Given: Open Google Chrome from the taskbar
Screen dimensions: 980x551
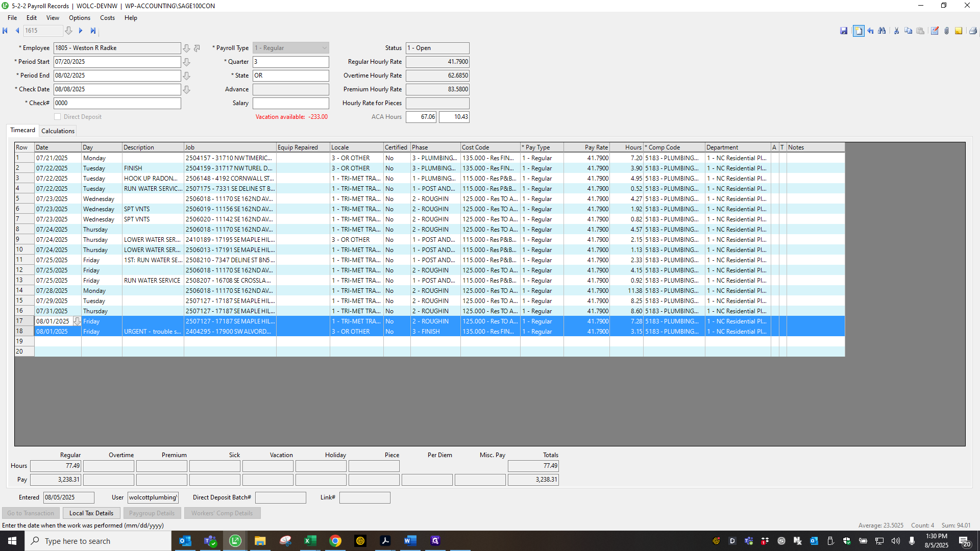Looking at the screenshot, I should coord(335,541).
